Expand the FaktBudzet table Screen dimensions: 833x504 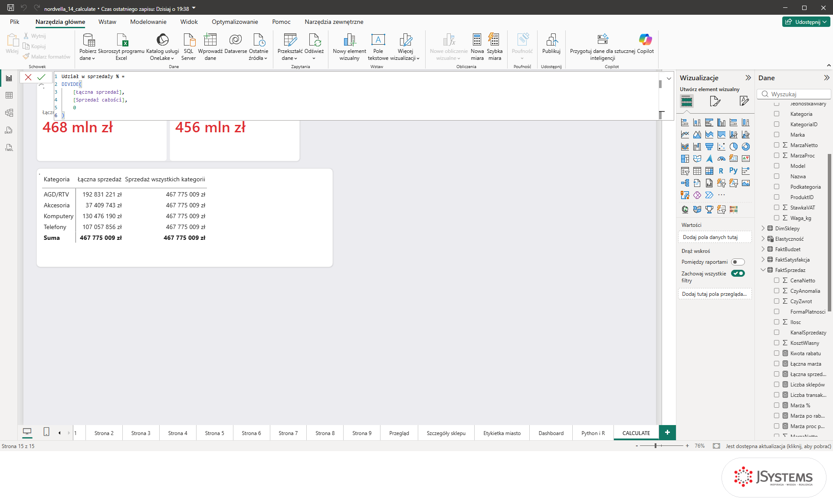[763, 249]
